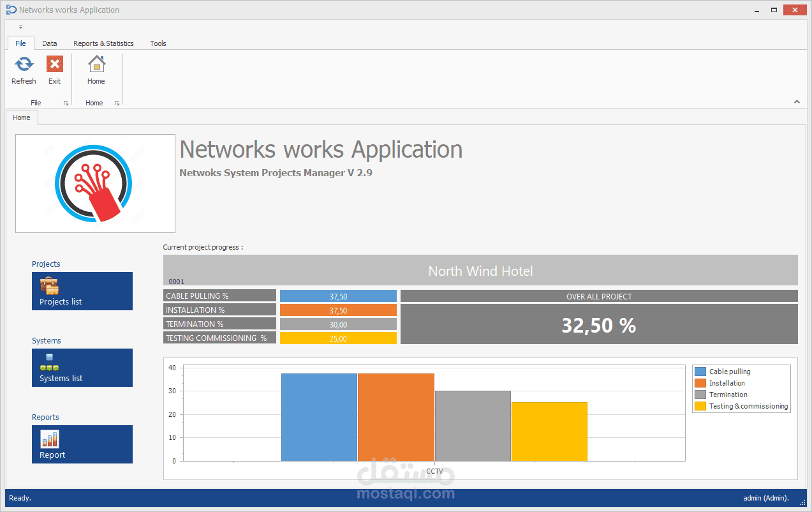Image resolution: width=812 pixels, height=512 pixels.
Task: Switch to the File ribbon tab
Action: click(20, 43)
